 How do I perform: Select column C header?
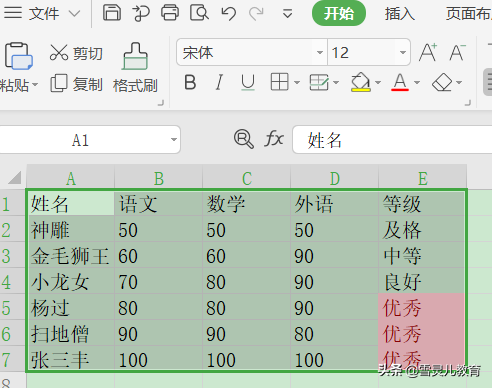click(247, 178)
